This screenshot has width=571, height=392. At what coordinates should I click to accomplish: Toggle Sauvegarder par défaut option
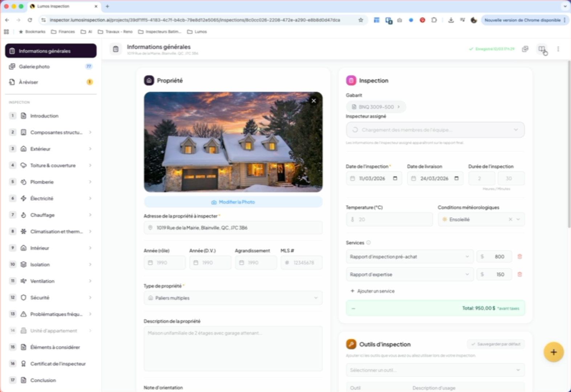point(495,344)
